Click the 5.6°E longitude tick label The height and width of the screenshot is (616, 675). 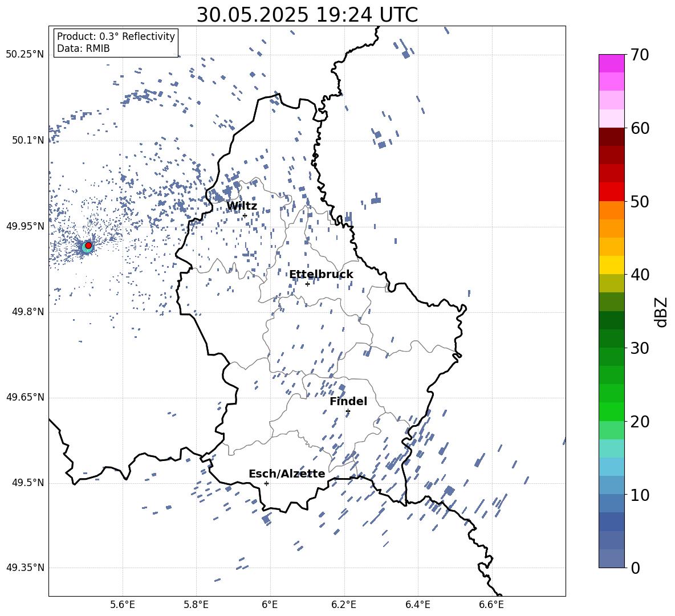tap(123, 605)
